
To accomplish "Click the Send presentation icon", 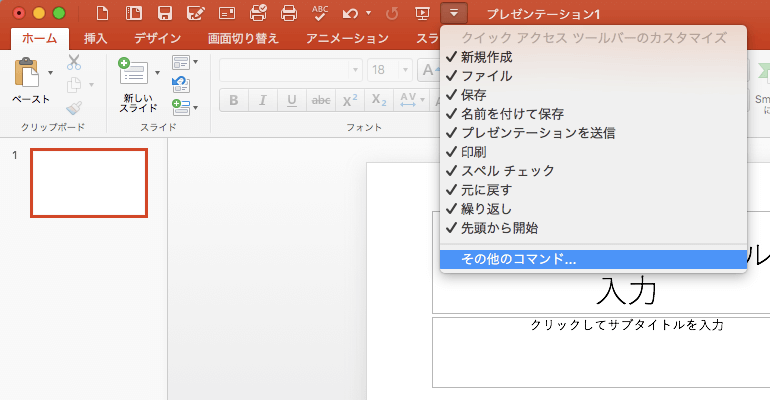I will coord(227,13).
